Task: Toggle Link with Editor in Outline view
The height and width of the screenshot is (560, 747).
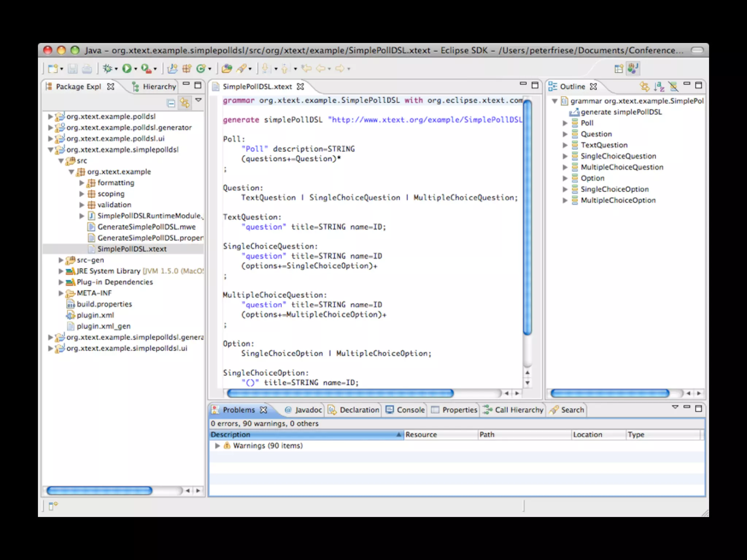Action: pyautogui.click(x=645, y=86)
